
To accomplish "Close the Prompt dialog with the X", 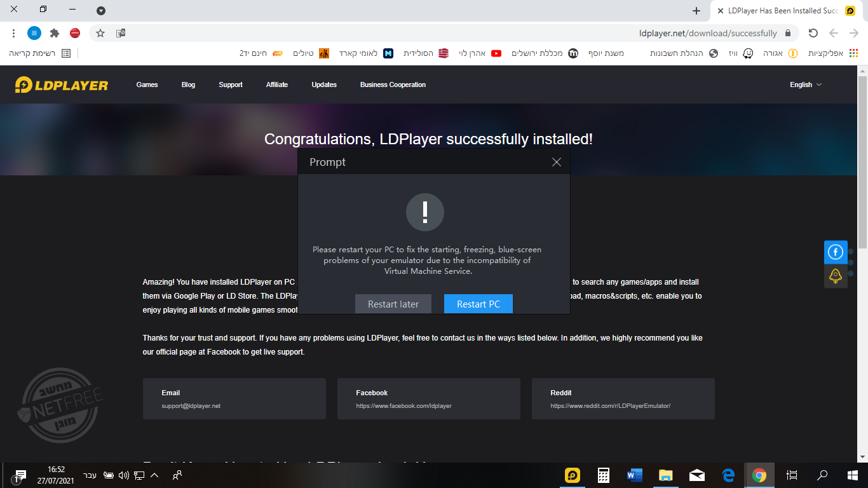I will point(557,162).
